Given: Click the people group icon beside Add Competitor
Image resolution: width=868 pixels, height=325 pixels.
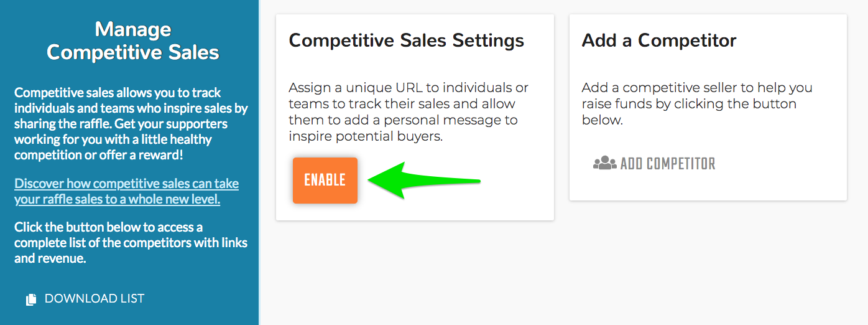Looking at the screenshot, I should [x=604, y=164].
